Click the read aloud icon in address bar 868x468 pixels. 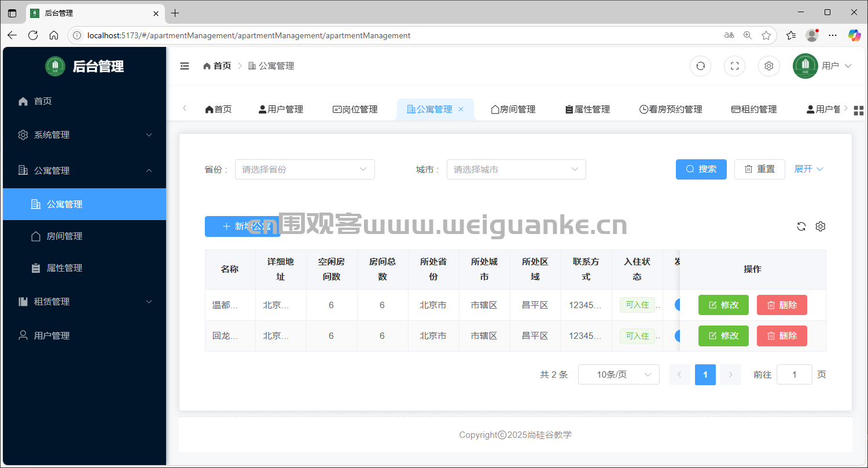(729, 35)
